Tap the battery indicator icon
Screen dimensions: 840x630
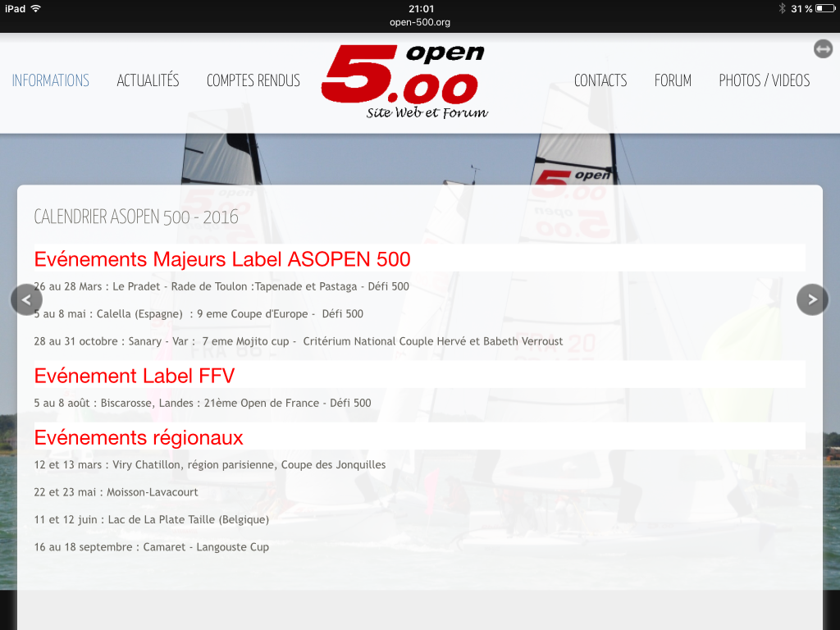[x=825, y=8]
